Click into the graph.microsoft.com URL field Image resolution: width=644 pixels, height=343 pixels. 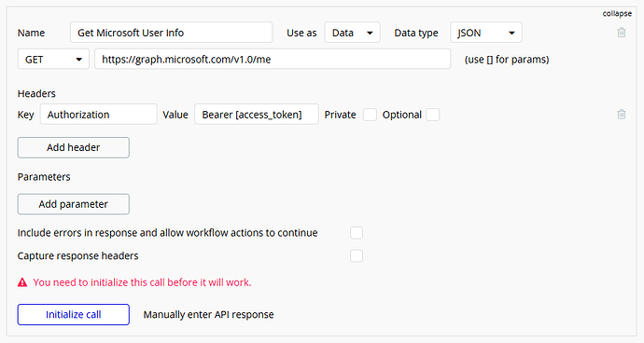[273, 60]
